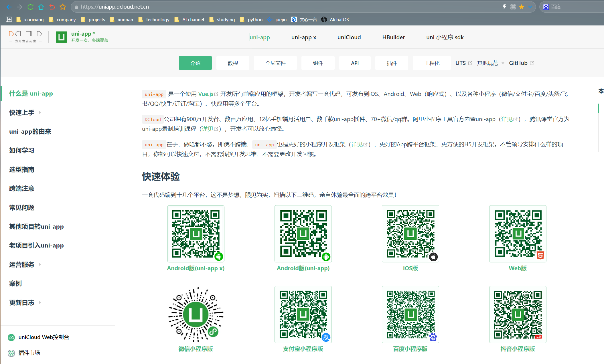Click the red undo/restore icon in the toolbar
The height and width of the screenshot is (364, 604).
coord(52,7)
